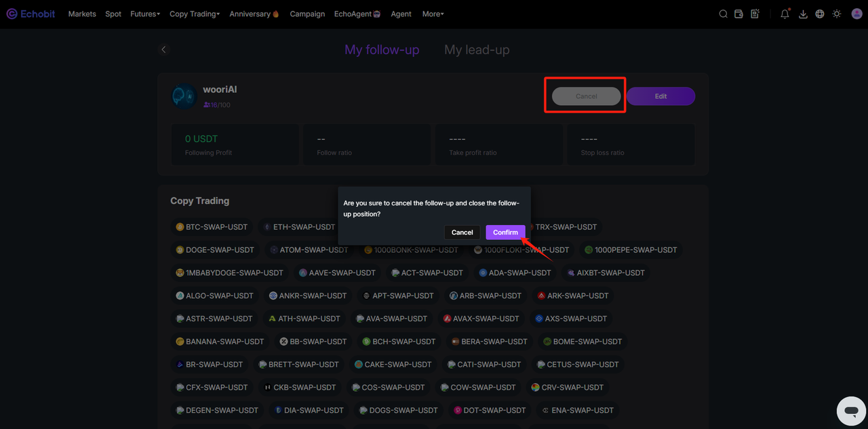Click the AXS coin icon
Viewport: 868px width, 429px height.
[x=539, y=319]
